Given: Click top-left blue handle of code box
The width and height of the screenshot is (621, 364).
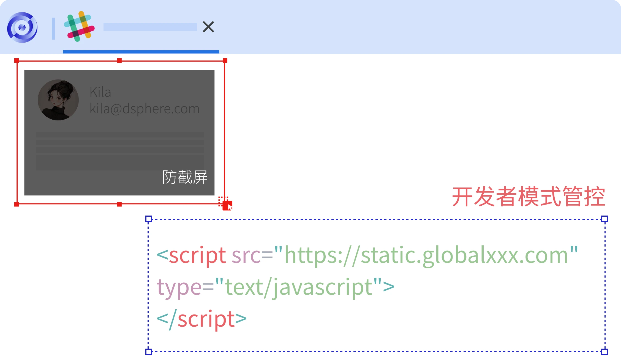Looking at the screenshot, I should click(149, 219).
